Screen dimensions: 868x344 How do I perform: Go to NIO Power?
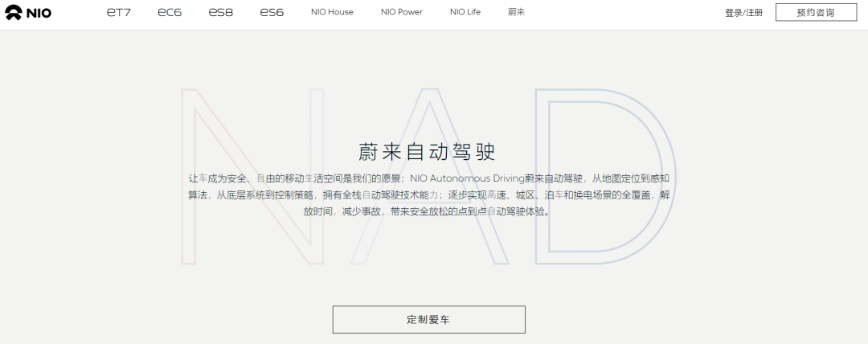(402, 12)
